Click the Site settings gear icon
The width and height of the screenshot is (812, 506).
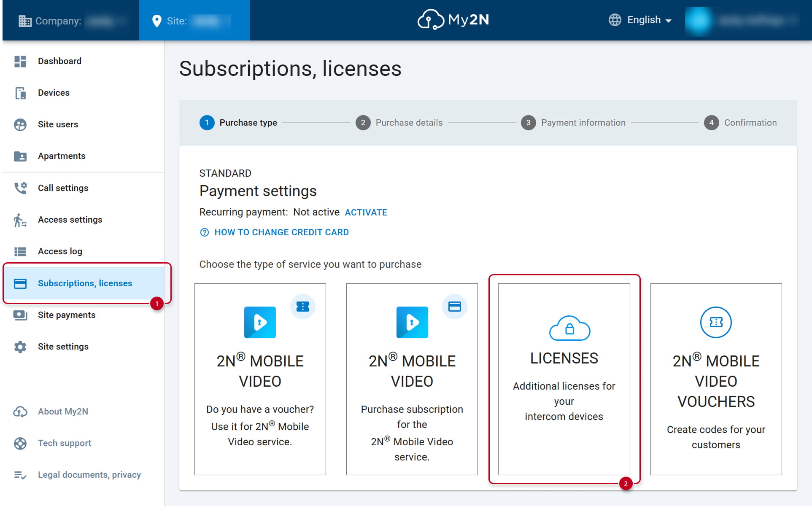[20, 347]
